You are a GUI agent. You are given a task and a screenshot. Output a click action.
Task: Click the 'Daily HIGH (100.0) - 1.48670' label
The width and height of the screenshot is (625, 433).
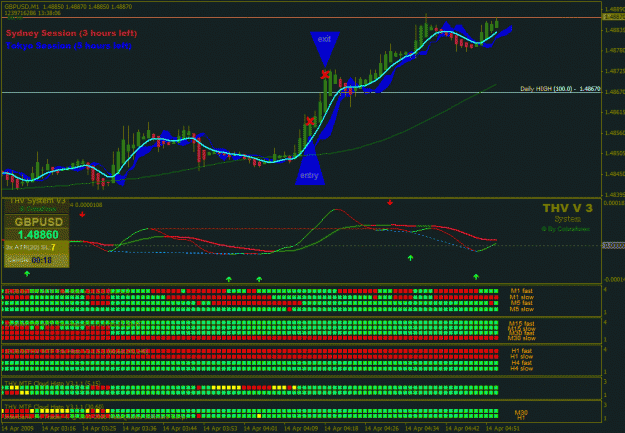click(560, 89)
